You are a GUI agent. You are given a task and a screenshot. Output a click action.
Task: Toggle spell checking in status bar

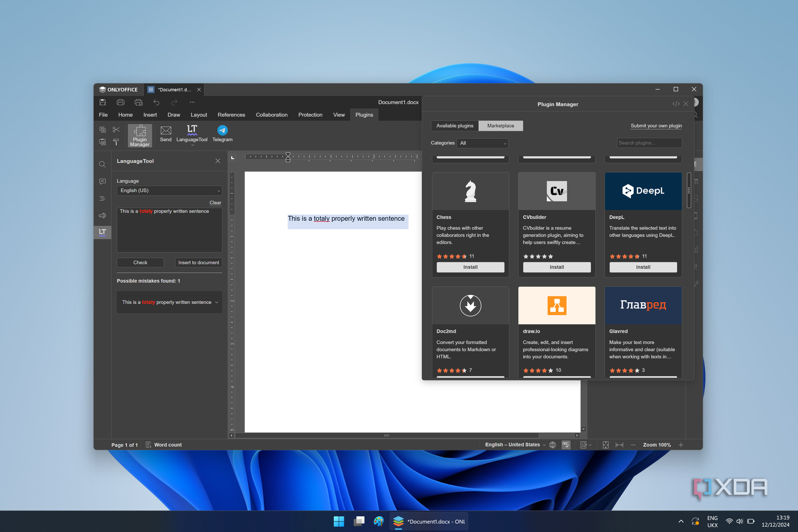566,445
